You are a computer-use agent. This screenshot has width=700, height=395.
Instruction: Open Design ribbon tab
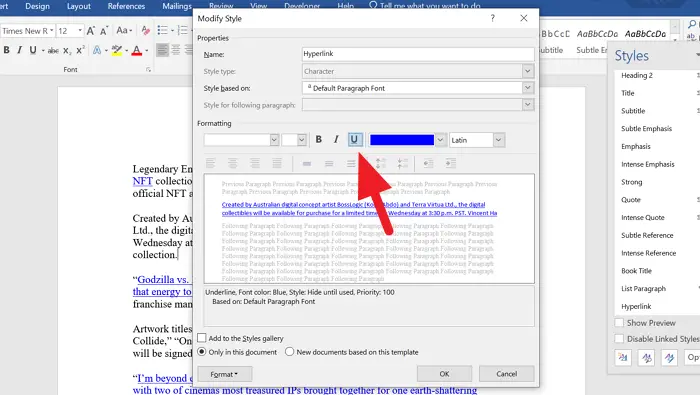[x=38, y=6]
